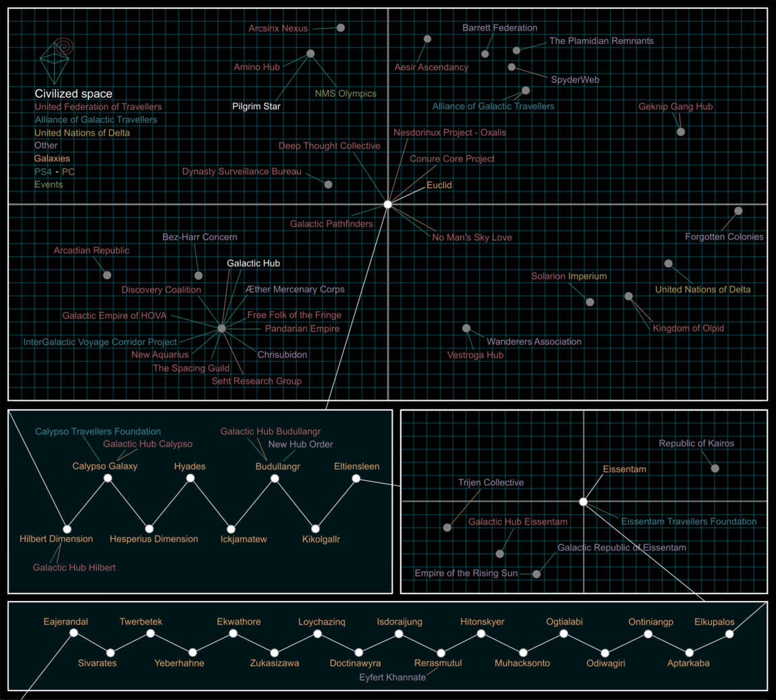Click the Pilgrim Star label
Image resolution: width=776 pixels, height=700 pixels.
256,106
